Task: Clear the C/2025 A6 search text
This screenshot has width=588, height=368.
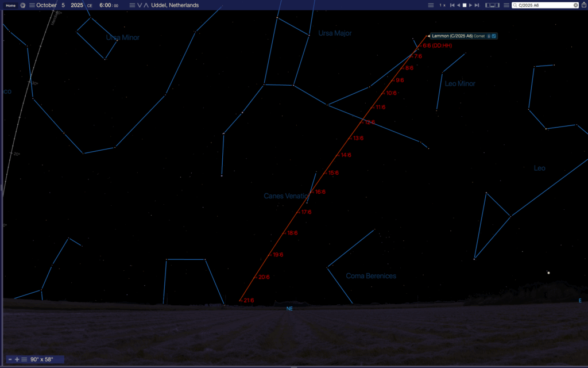Action: (x=576, y=5)
